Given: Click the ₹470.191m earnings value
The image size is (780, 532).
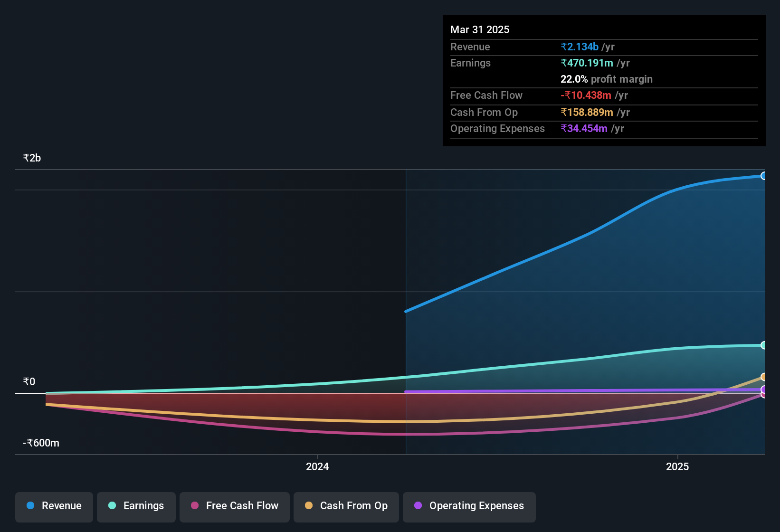Looking at the screenshot, I should [x=587, y=63].
